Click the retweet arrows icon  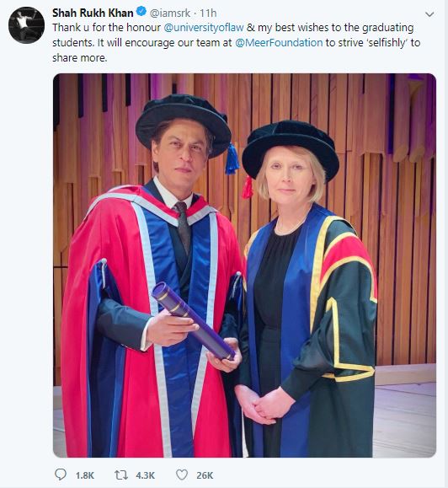[x=121, y=475]
